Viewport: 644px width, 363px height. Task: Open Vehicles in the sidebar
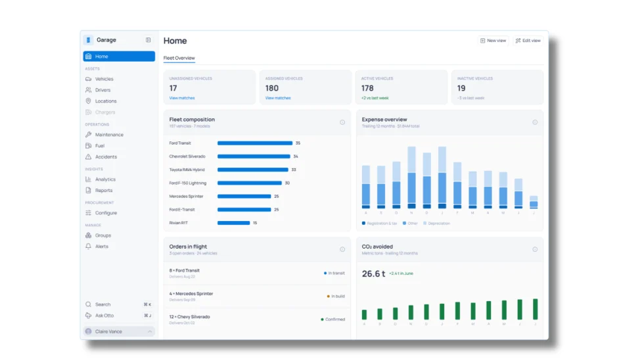pyautogui.click(x=119, y=79)
